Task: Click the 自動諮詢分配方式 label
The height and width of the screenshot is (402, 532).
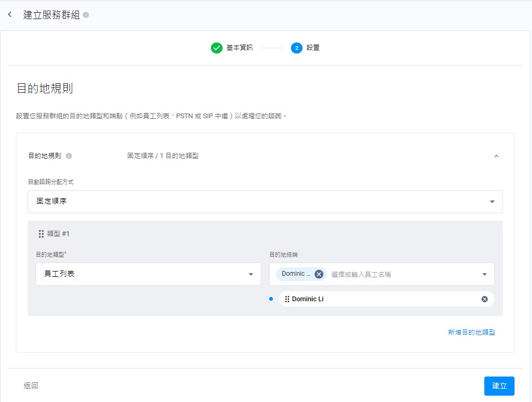Action: coord(50,182)
